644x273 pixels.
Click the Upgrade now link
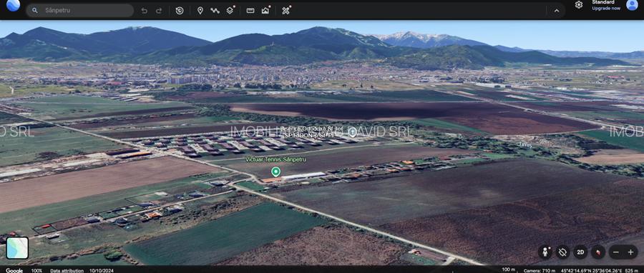(x=606, y=8)
